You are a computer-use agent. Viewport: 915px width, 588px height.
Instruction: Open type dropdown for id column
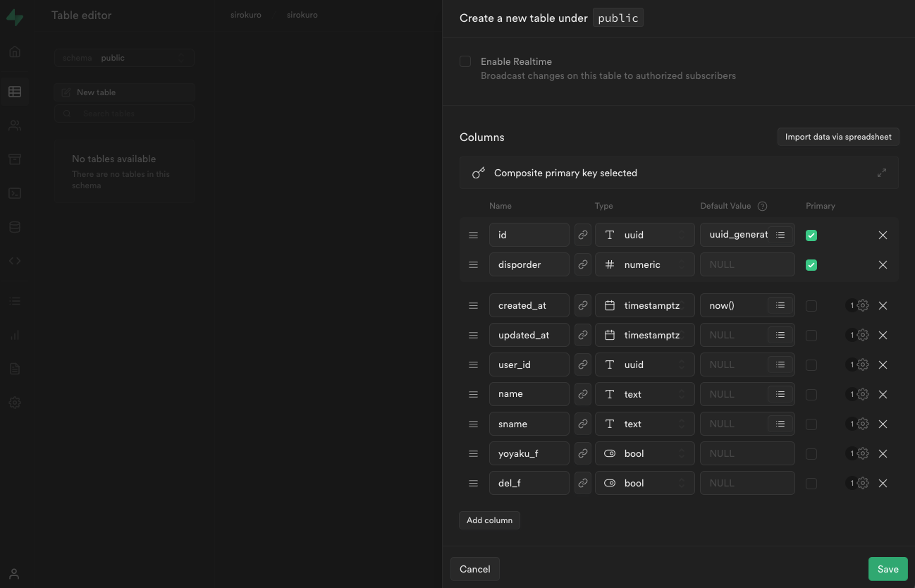click(645, 235)
